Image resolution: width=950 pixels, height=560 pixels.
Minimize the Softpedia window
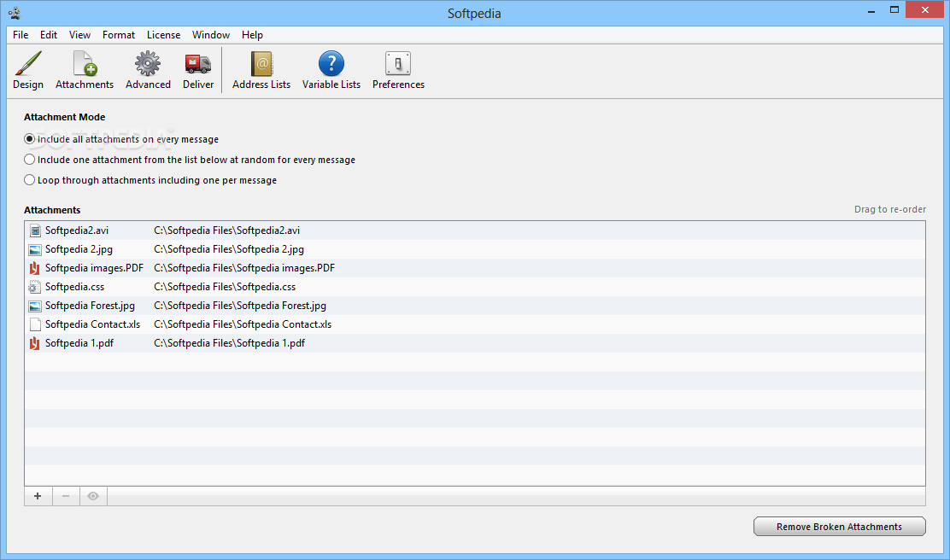click(x=871, y=10)
